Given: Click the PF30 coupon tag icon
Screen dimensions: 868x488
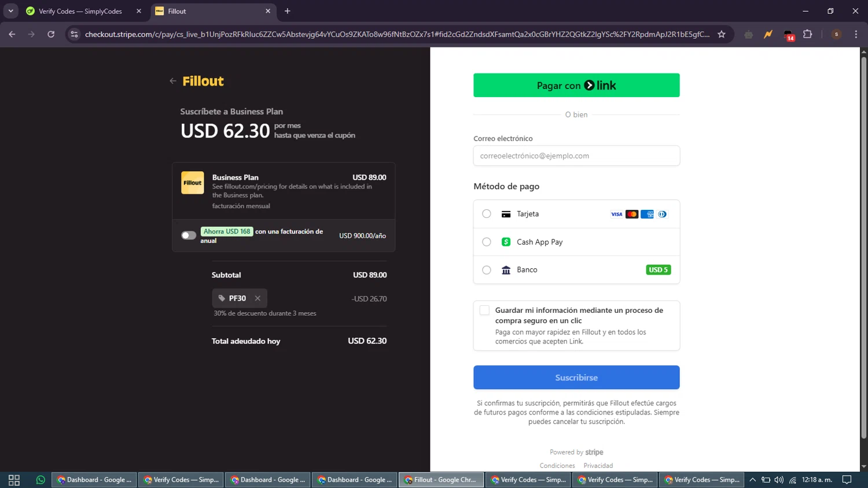Looking at the screenshot, I should [222, 298].
